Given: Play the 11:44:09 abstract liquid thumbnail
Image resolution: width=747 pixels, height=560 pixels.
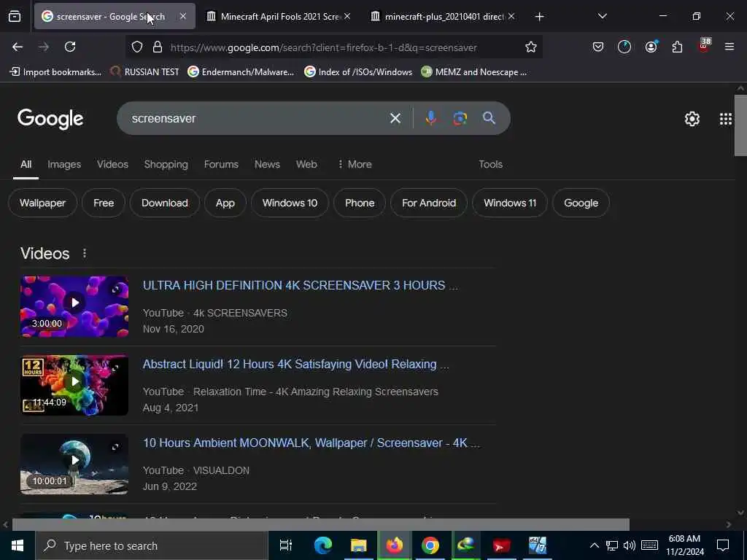Looking at the screenshot, I should click(x=74, y=385).
